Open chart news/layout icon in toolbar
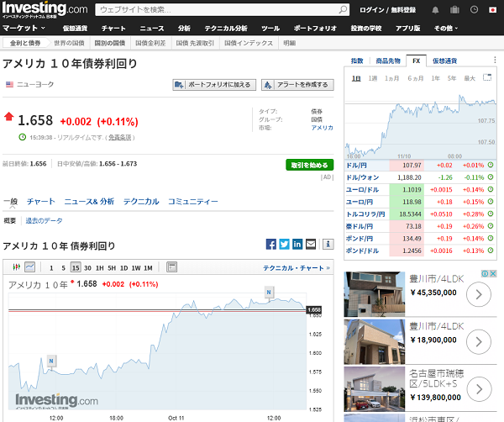This screenshot has height=422, width=504. tap(171, 267)
